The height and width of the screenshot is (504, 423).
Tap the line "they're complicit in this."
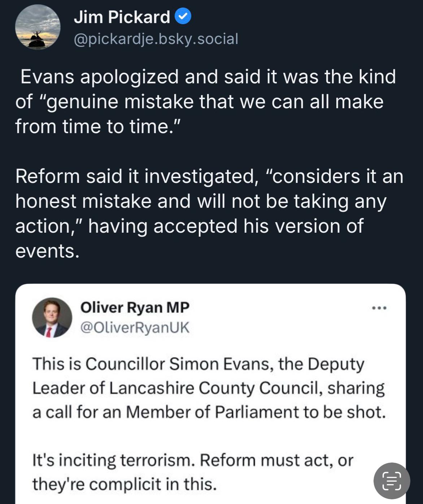coord(125,484)
